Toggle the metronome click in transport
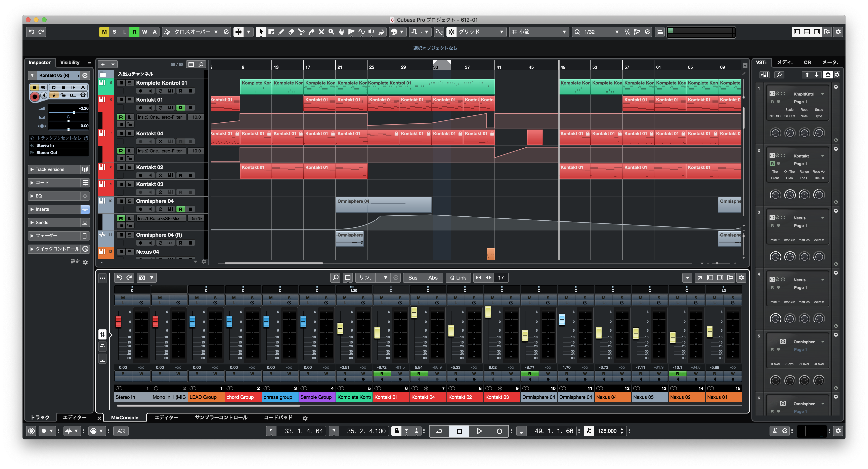Viewport: 868px width, 469px height. tap(775, 431)
